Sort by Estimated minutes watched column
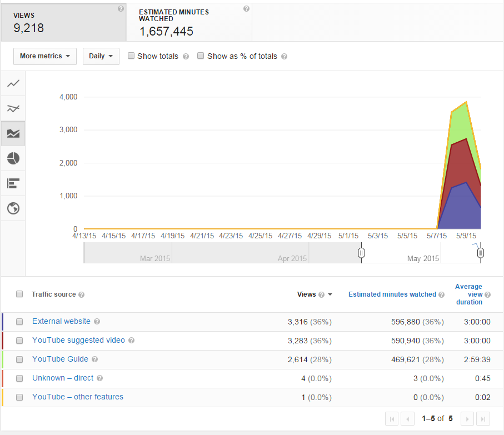This screenshot has width=504, height=435. (x=392, y=294)
